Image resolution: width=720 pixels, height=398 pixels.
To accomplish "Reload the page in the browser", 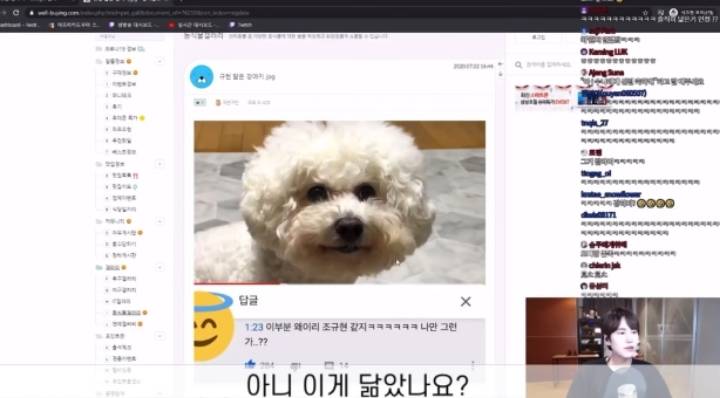I will click(x=17, y=13).
